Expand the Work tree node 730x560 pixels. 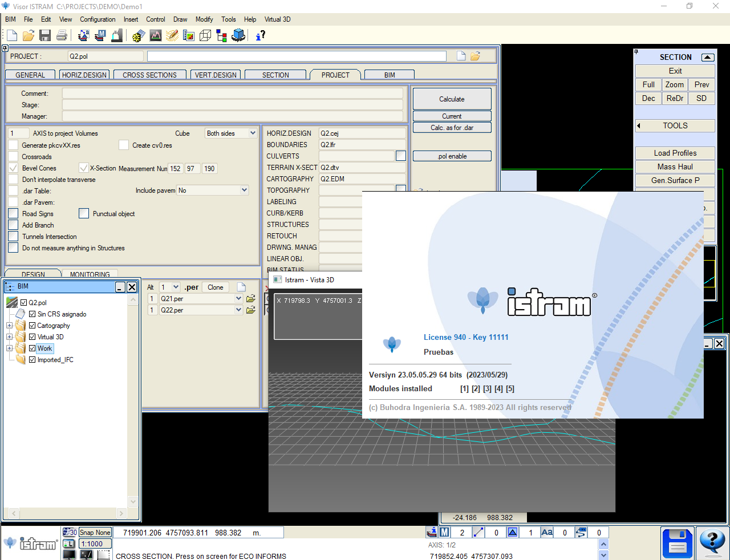coord(9,348)
